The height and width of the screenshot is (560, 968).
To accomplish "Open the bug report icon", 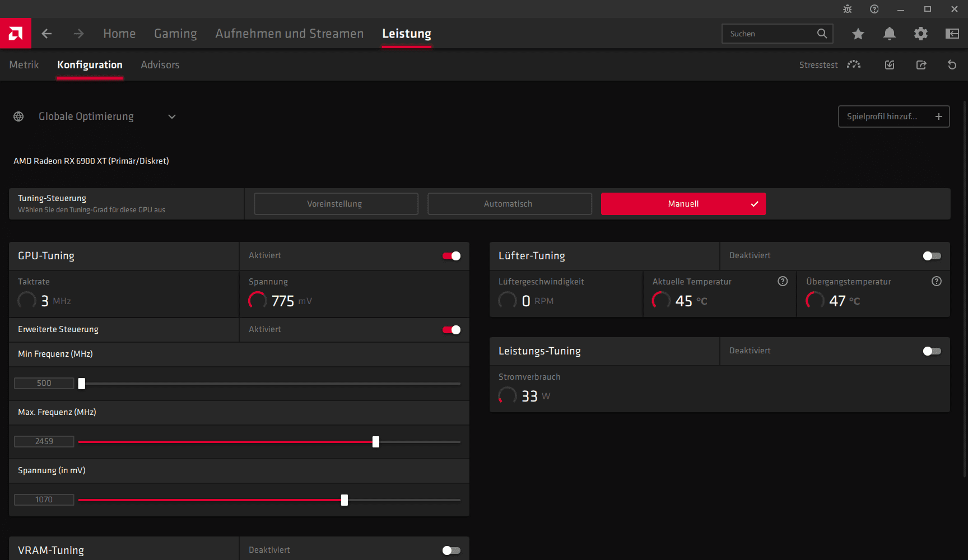I will coord(847,9).
